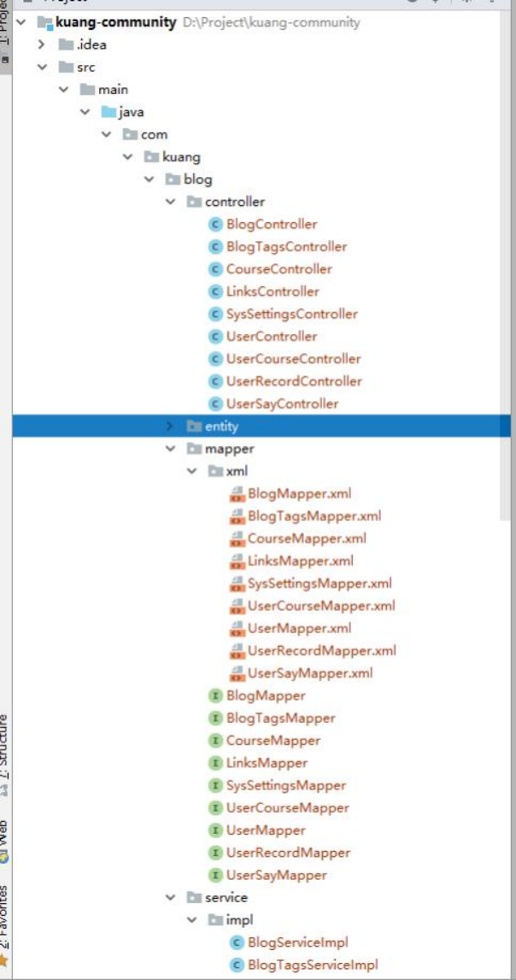
Task: Collapse the java source folder
Action: click(85, 112)
